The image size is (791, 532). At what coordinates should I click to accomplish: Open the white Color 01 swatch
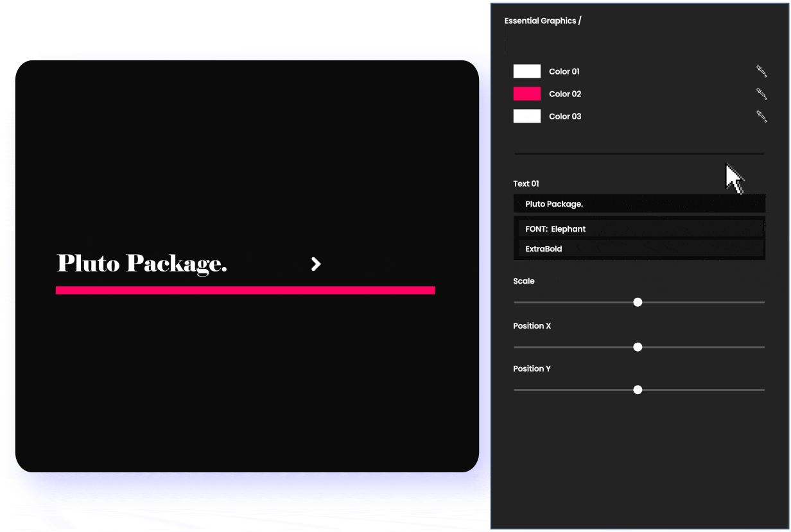pyautogui.click(x=526, y=71)
